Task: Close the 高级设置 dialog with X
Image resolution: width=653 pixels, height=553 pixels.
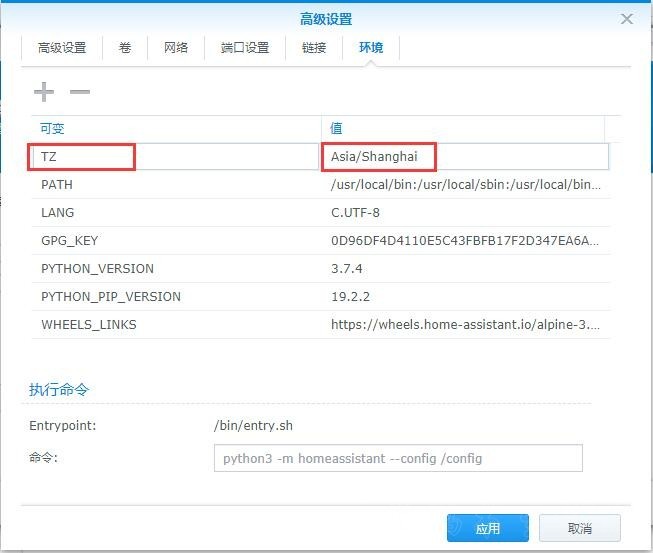Action: (x=627, y=19)
